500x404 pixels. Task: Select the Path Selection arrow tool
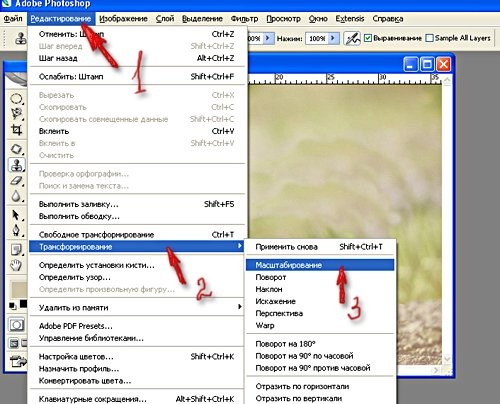[x=17, y=215]
